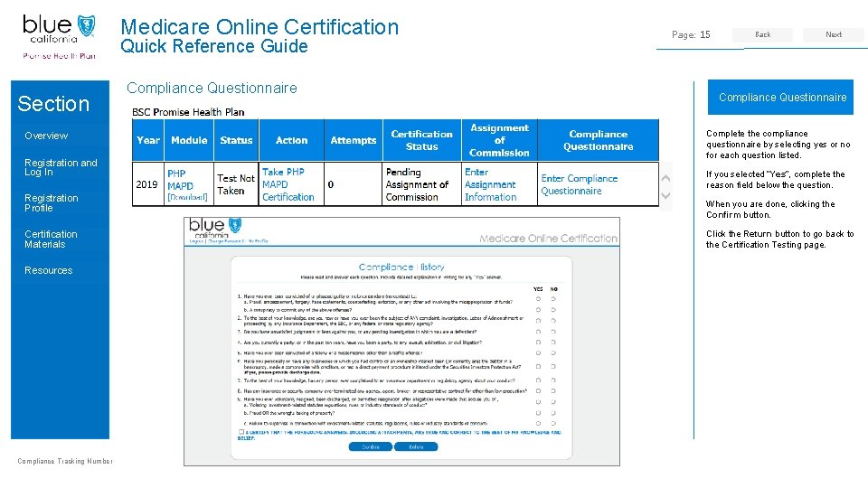Click the Test Not Taken status cell
The width and height of the screenshot is (868, 488).
236,184
